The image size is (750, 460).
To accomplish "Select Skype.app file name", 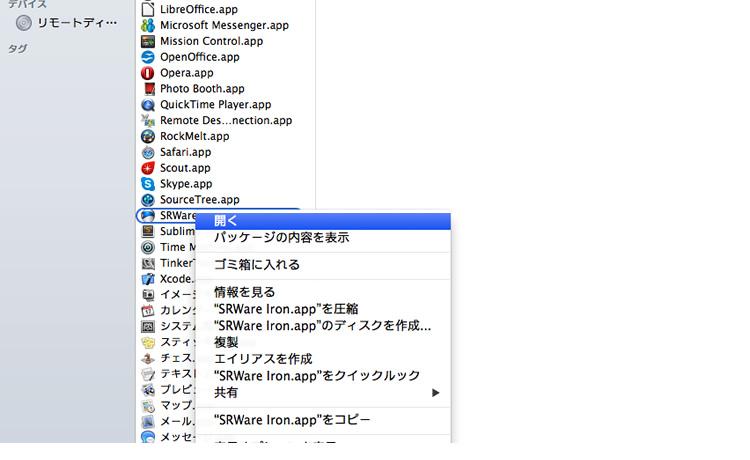I will pos(186,184).
